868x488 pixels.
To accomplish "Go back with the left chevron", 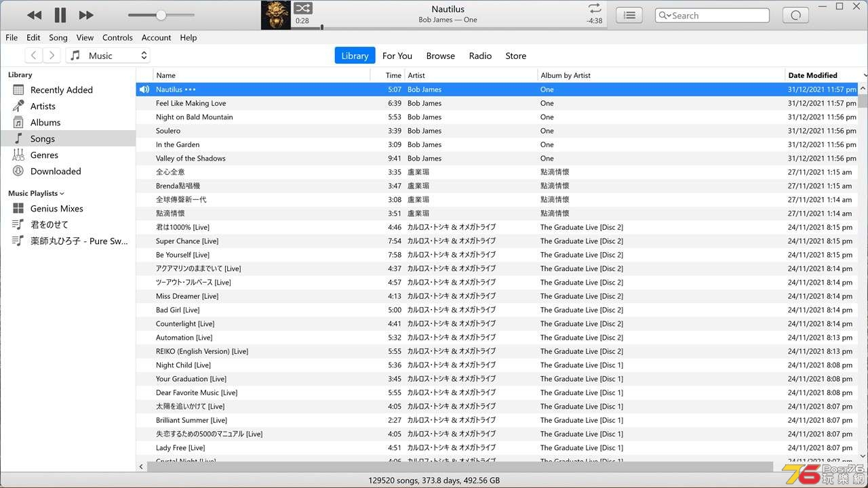I will tap(34, 56).
